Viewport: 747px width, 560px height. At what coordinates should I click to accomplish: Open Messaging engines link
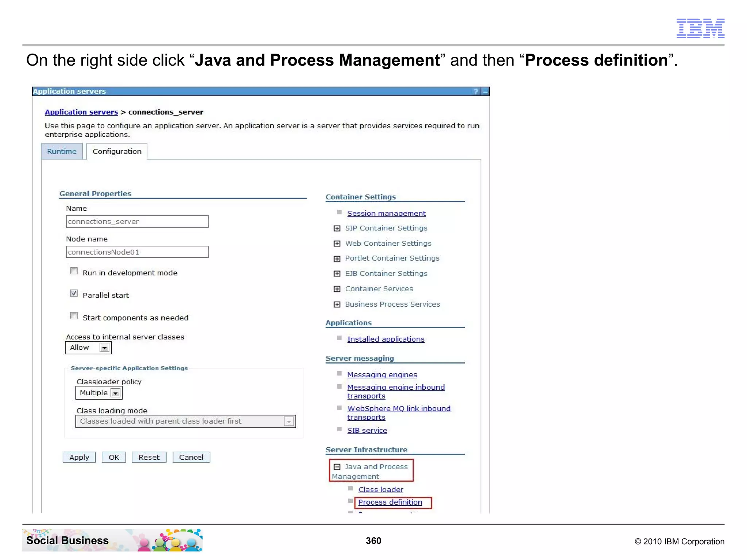(x=382, y=374)
